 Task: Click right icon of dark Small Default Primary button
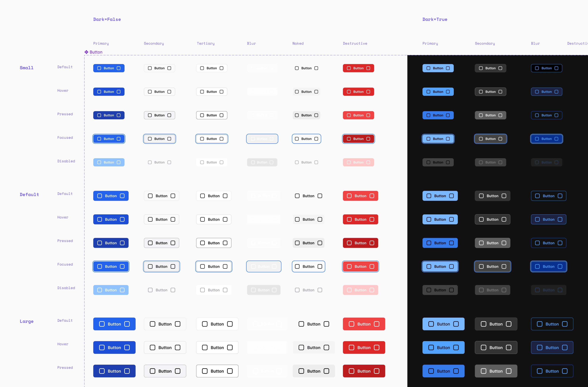[448, 68]
